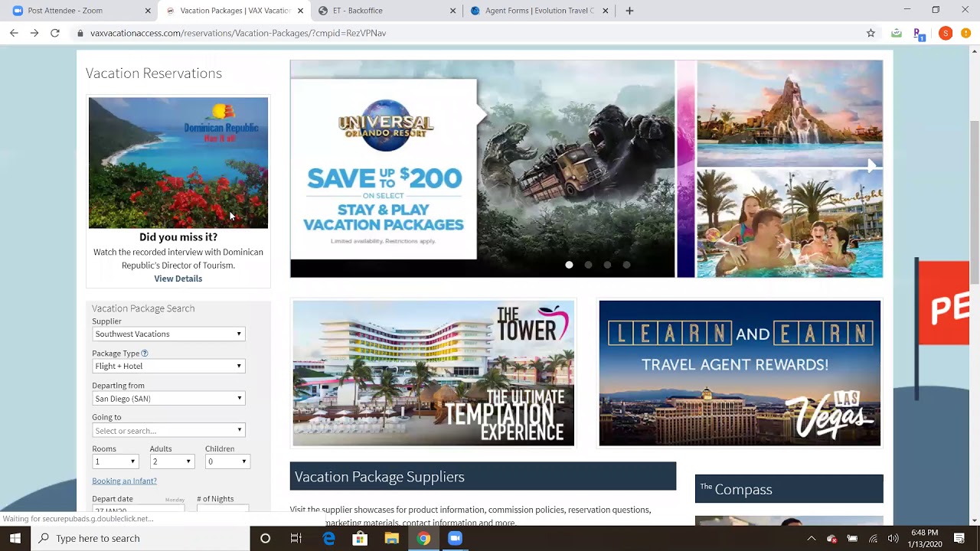Click the site info lock icon
This screenshot has height=551, width=980.
pyautogui.click(x=80, y=33)
